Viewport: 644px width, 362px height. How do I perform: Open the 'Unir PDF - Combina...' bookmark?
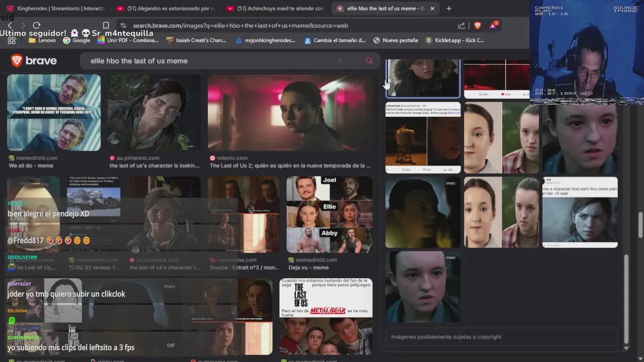128,40
